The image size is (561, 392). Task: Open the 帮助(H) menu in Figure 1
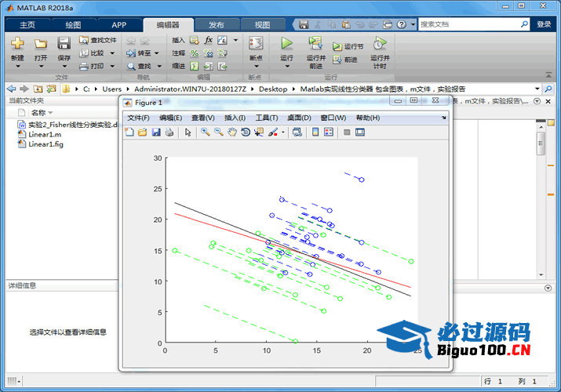click(368, 118)
